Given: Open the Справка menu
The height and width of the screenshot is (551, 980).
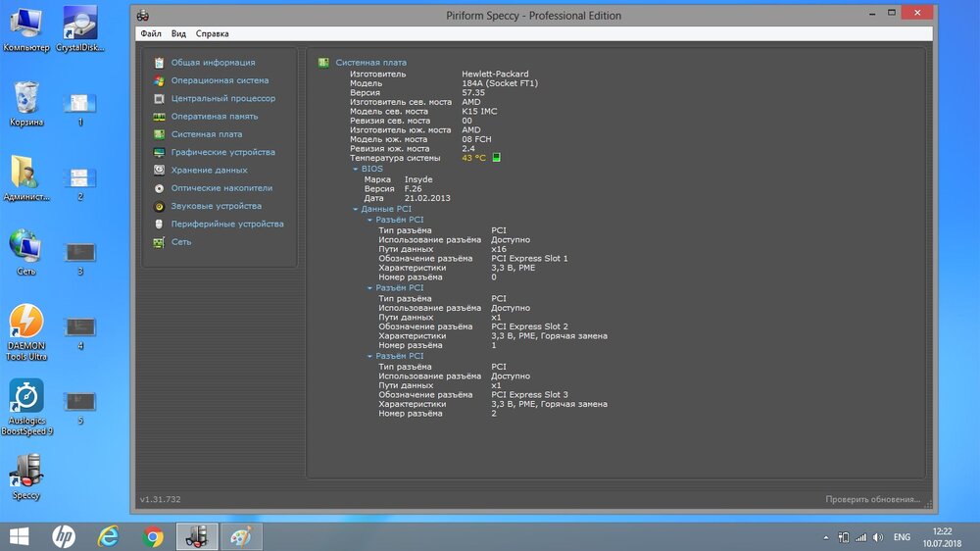Looking at the screenshot, I should click(212, 33).
